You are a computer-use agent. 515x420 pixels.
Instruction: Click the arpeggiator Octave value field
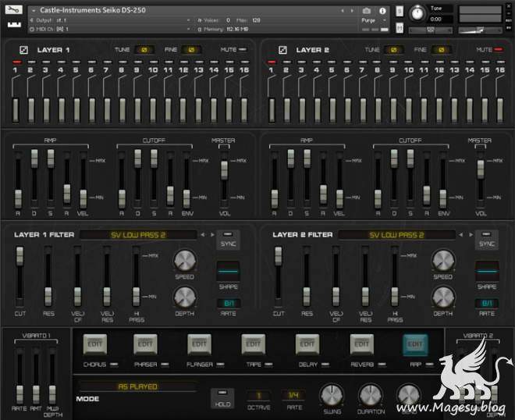coord(258,395)
